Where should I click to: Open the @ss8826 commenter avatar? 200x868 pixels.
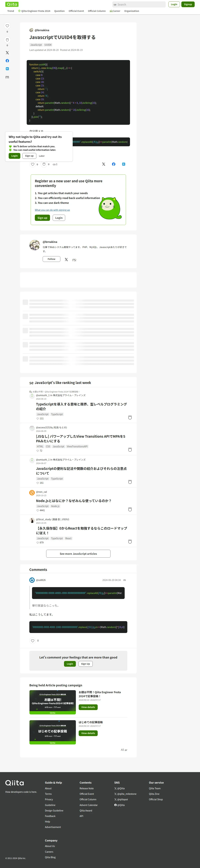(x=32, y=580)
